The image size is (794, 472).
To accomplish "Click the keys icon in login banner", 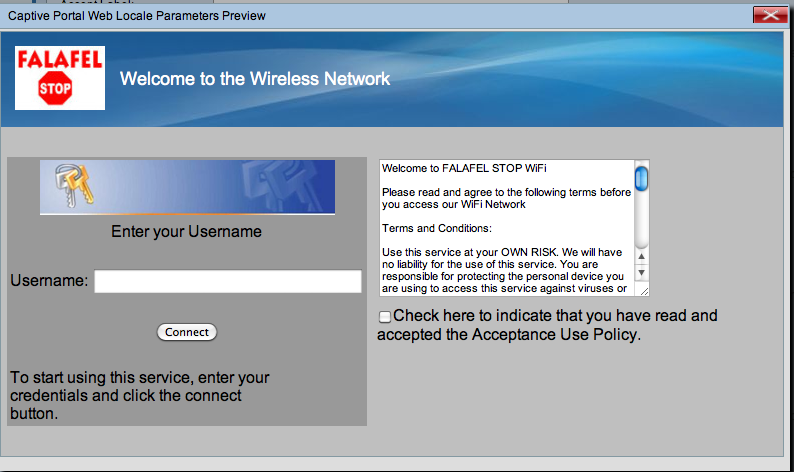I will (74, 185).
